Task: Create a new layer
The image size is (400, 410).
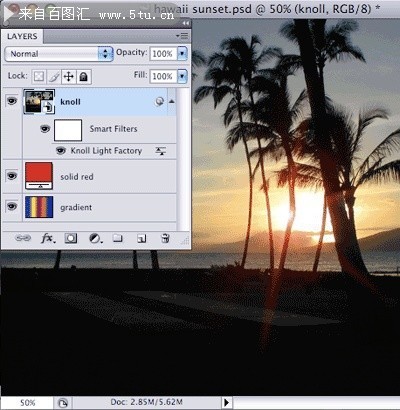Action: [142, 238]
